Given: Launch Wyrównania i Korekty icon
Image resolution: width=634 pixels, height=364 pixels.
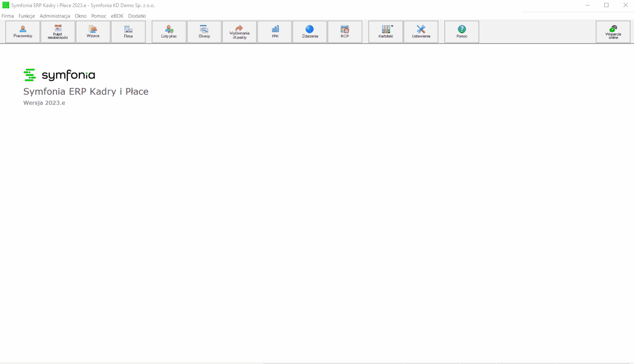Looking at the screenshot, I should [x=239, y=32].
